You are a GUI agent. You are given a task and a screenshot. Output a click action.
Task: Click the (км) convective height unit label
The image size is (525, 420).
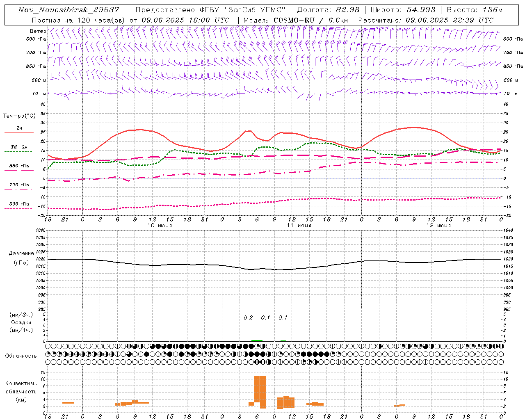[21, 399]
